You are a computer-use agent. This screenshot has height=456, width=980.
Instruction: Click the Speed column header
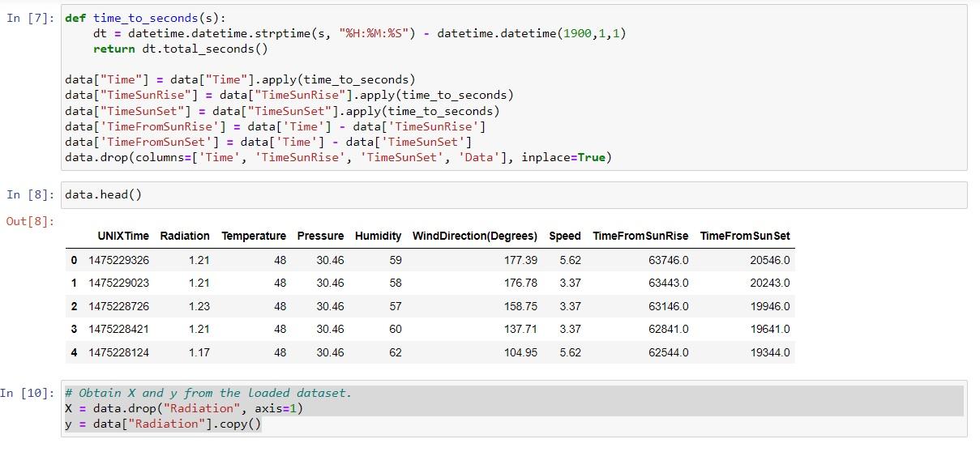pyautogui.click(x=565, y=236)
